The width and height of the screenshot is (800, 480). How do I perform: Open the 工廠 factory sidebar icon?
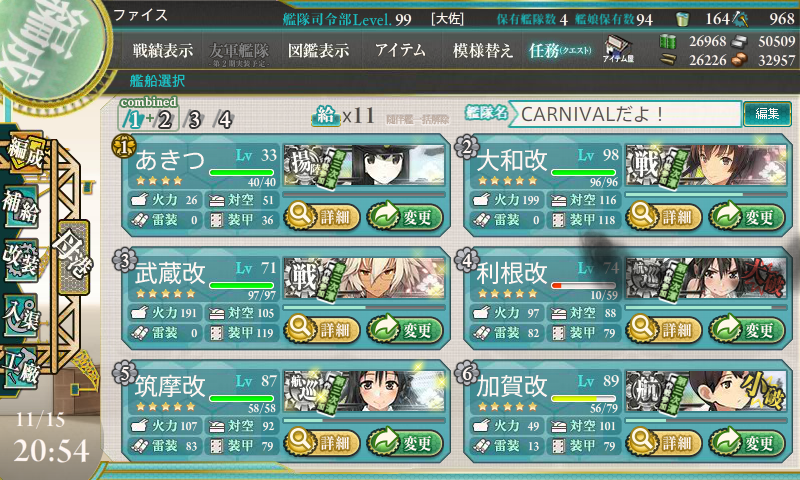[20, 368]
